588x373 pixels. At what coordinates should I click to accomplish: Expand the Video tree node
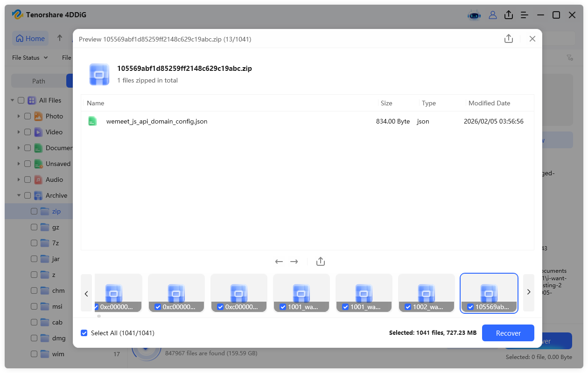pos(19,132)
